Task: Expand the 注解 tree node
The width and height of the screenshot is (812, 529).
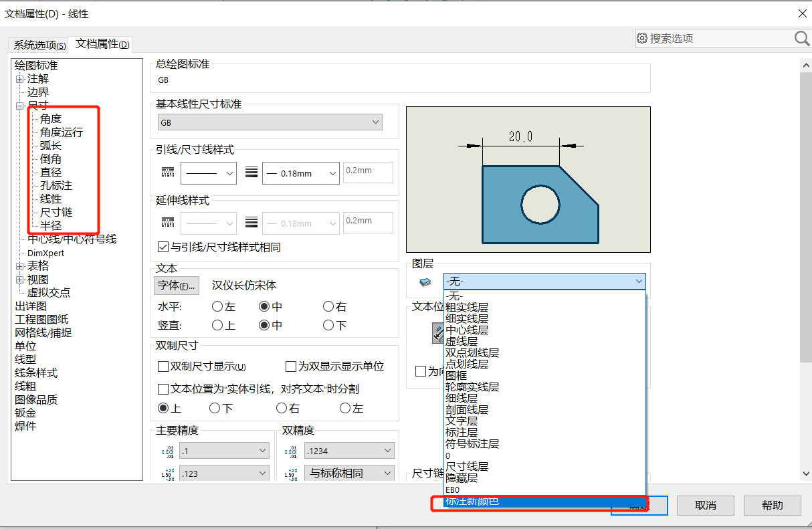Action: (x=20, y=79)
